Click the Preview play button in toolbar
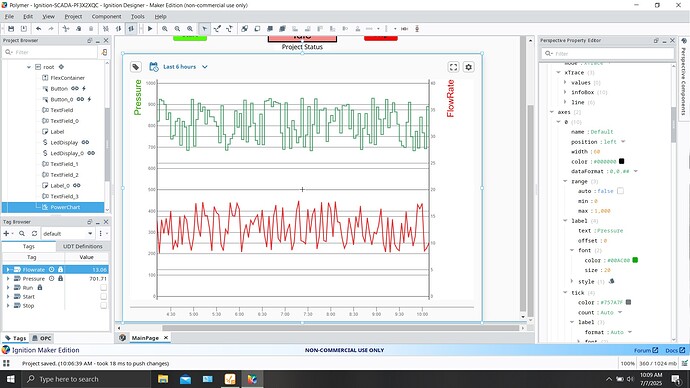The width and height of the screenshot is (690, 388). (150, 29)
